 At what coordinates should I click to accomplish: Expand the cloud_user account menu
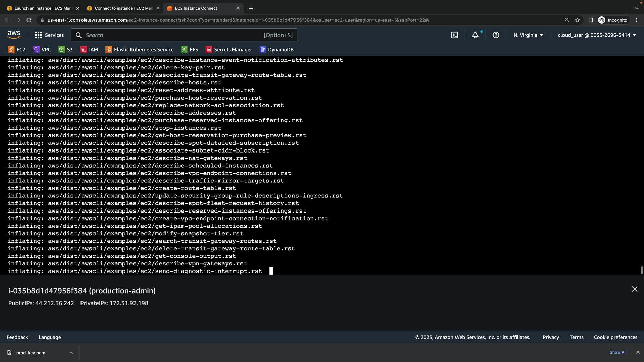(597, 35)
